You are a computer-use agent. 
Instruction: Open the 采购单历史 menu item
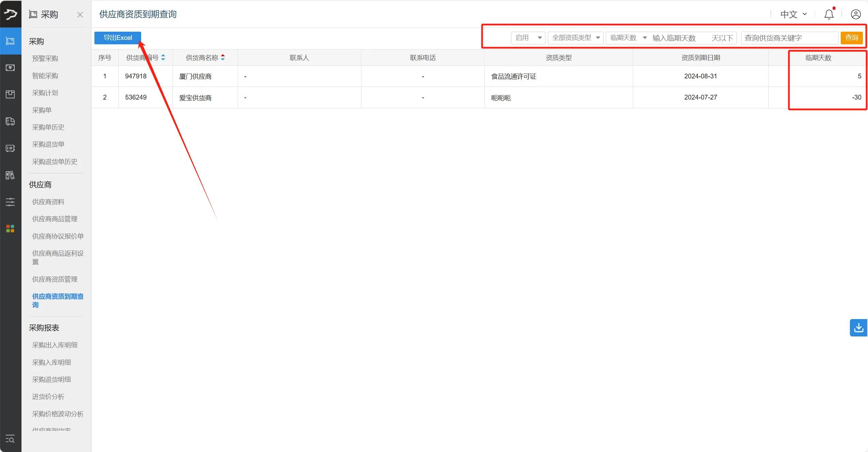tap(48, 127)
